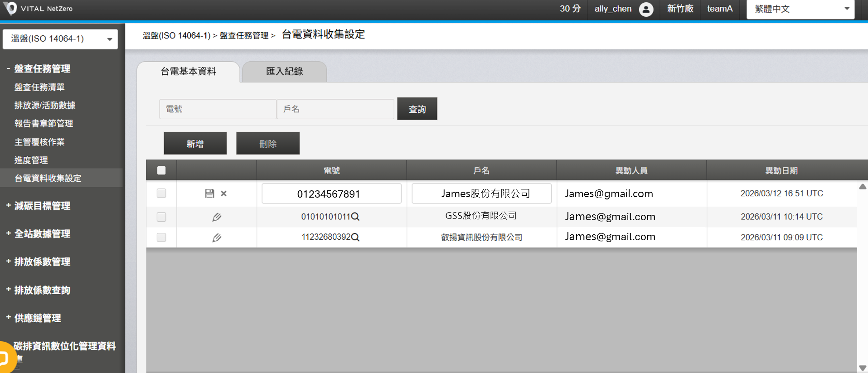Click the edit pencil for GSS股份有限公司 row
The width and height of the screenshot is (868, 373).
(217, 217)
